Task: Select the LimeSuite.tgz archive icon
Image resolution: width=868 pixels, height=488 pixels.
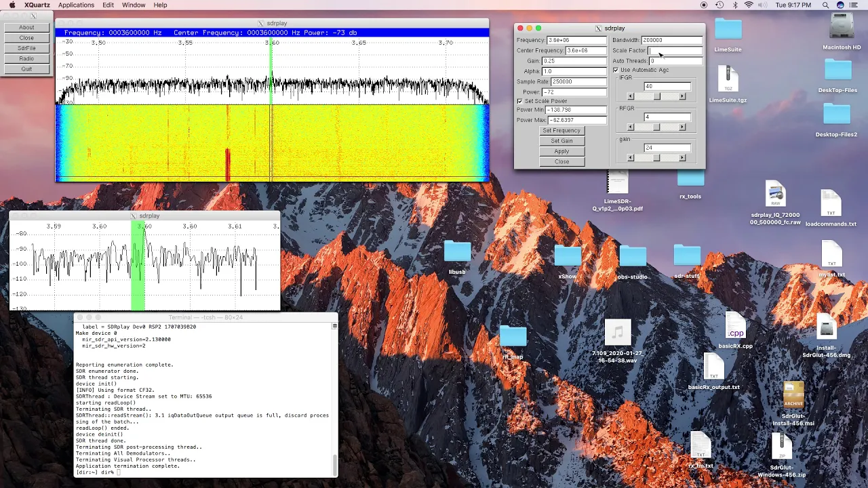Action: [x=728, y=79]
